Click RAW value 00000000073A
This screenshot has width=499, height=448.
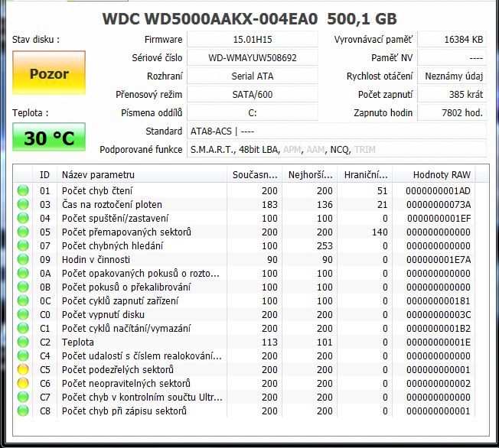pos(439,204)
